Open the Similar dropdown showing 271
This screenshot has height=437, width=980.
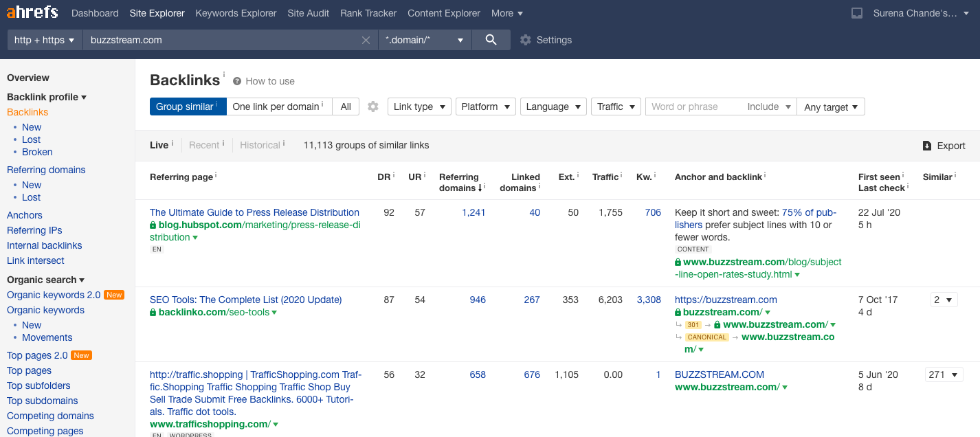click(x=944, y=375)
